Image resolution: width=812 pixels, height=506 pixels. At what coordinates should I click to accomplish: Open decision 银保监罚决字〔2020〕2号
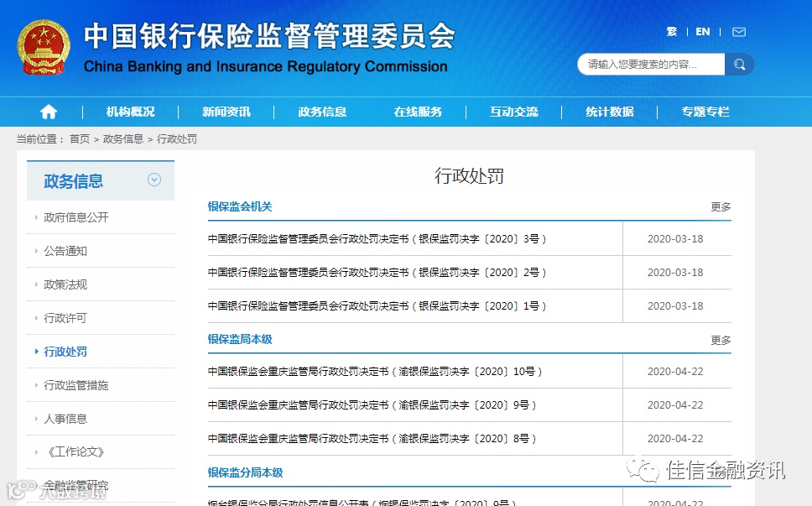pyautogui.click(x=377, y=273)
